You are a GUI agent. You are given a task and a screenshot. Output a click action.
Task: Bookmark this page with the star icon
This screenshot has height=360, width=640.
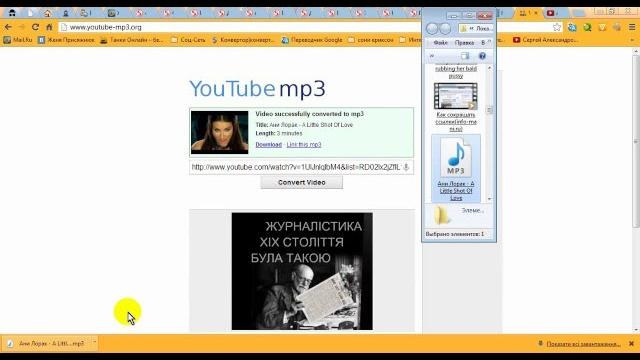[557, 27]
